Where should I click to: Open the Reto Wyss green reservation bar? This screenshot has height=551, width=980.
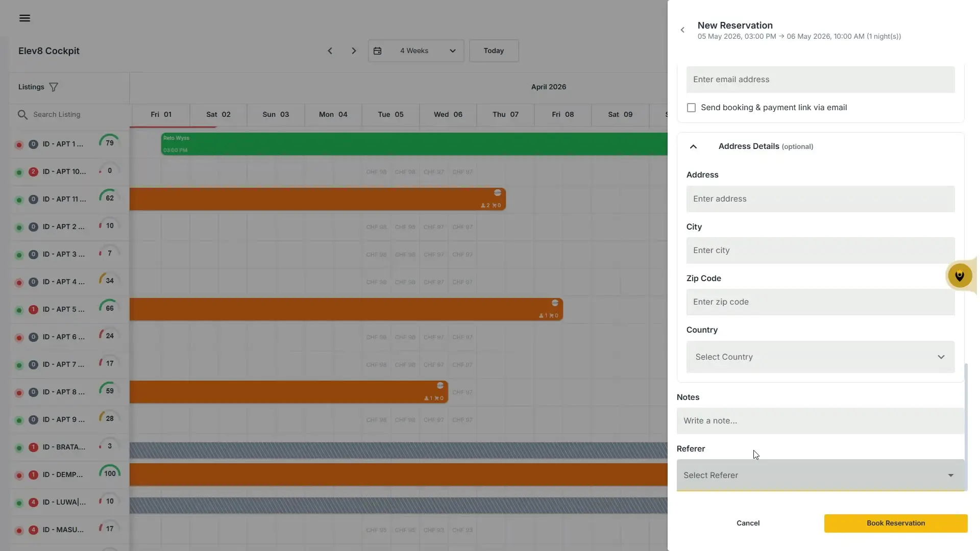coord(414,144)
